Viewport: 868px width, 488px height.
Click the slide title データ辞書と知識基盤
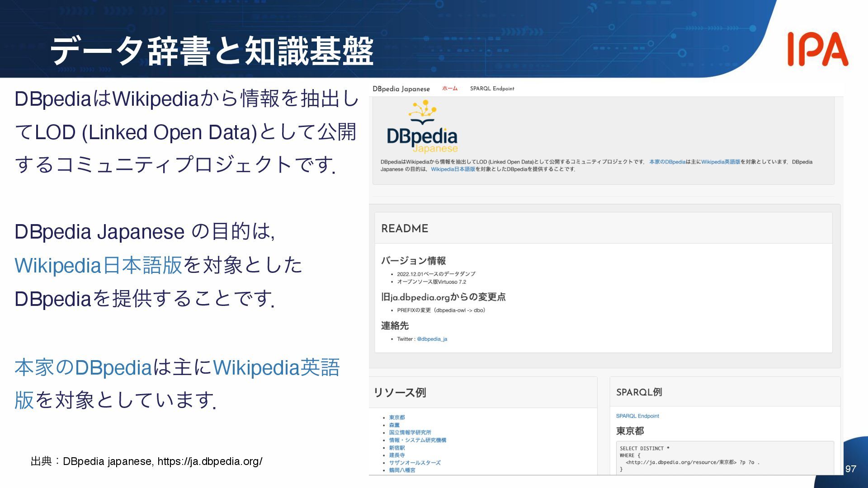[x=212, y=51]
